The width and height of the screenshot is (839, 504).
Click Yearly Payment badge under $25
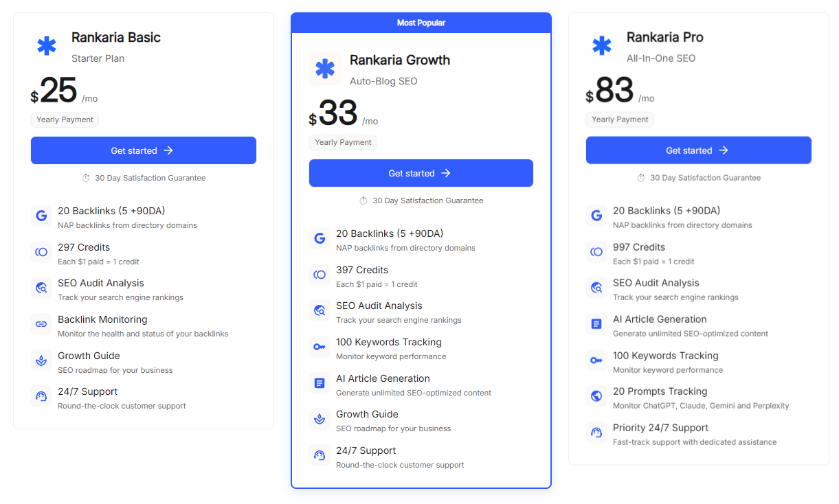pyautogui.click(x=65, y=119)
